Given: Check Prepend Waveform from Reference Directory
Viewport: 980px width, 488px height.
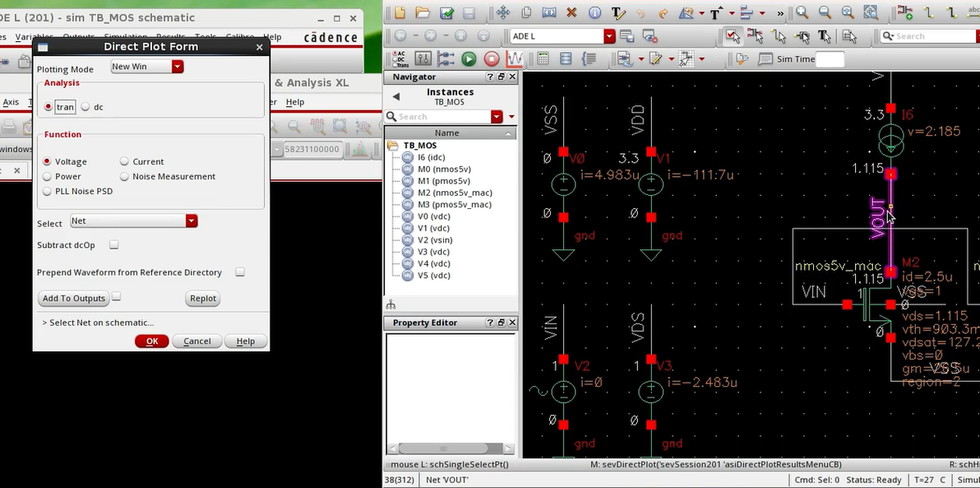Looking at the screenshot, I should click(x=240, y=272).
